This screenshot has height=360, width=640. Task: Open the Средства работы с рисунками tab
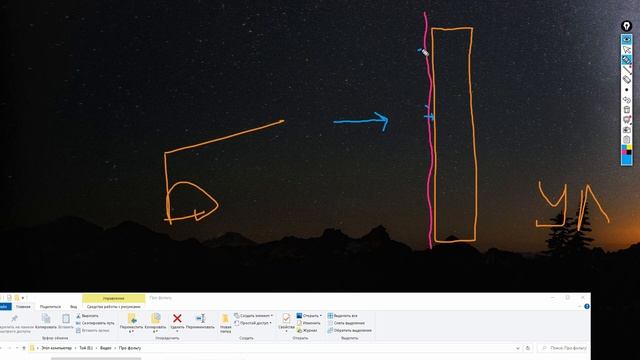[113, 307]
